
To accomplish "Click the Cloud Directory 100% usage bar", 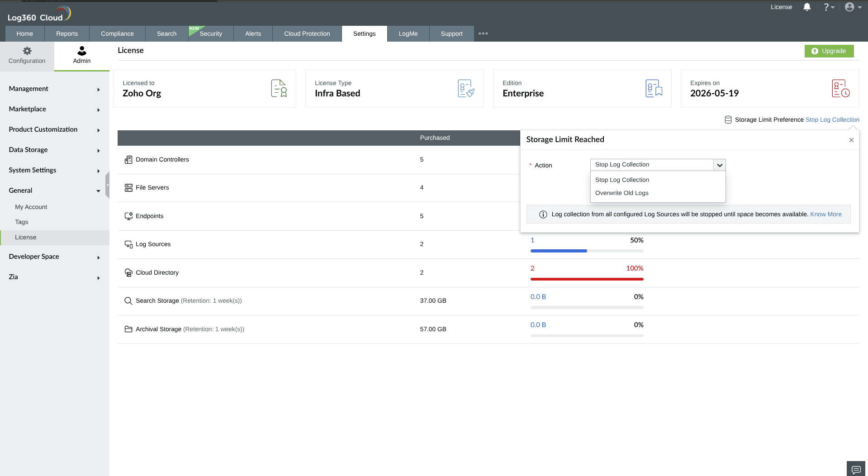I will pyautogui.click(x=587, y=279).
